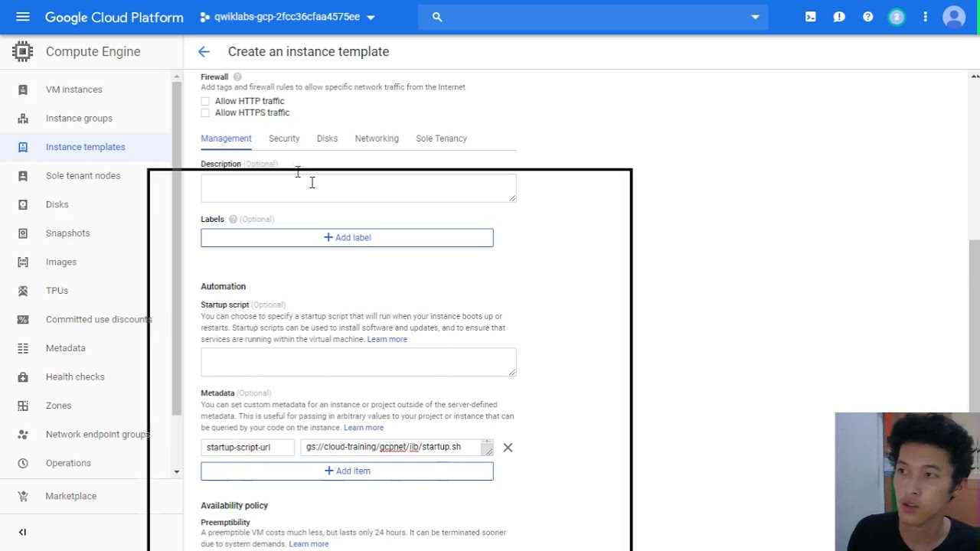Switch to the Sole Tenancy tab

[441, 139]
